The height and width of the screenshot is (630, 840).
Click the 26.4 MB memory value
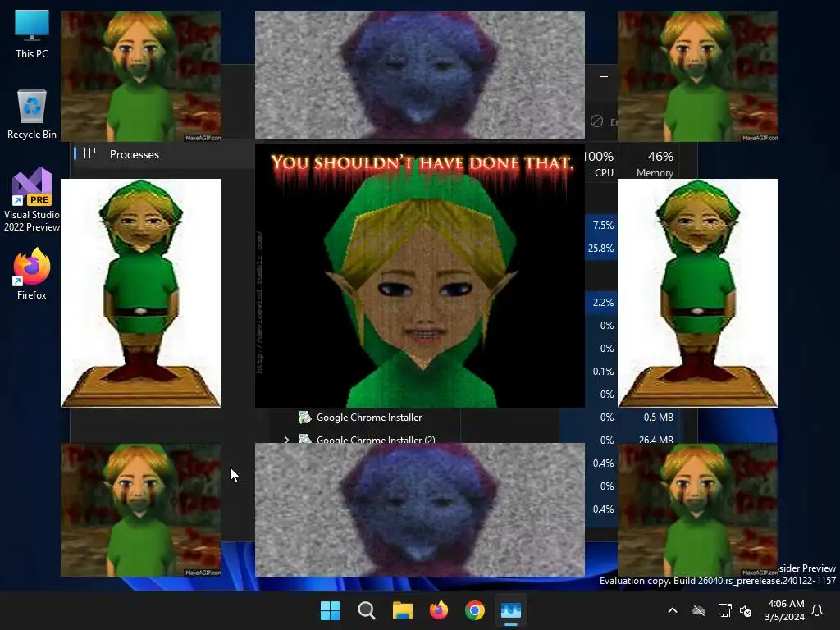tap(655, 440)
